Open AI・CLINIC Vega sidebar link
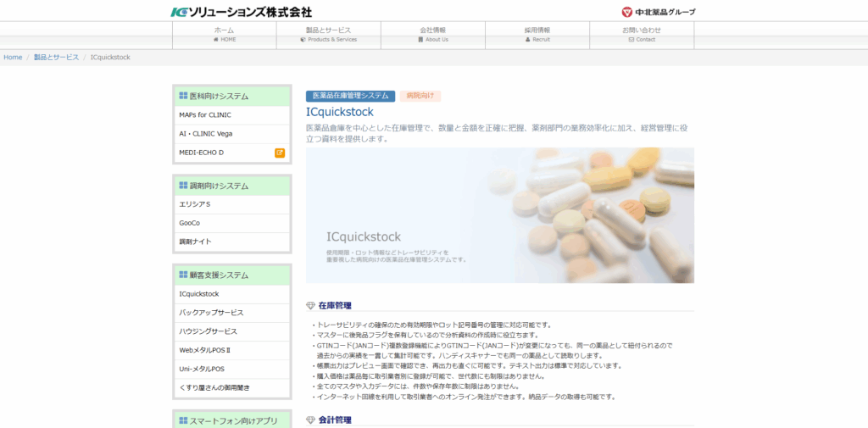The width and height of the screenshot is (868, 428). (x=232, y=134)
